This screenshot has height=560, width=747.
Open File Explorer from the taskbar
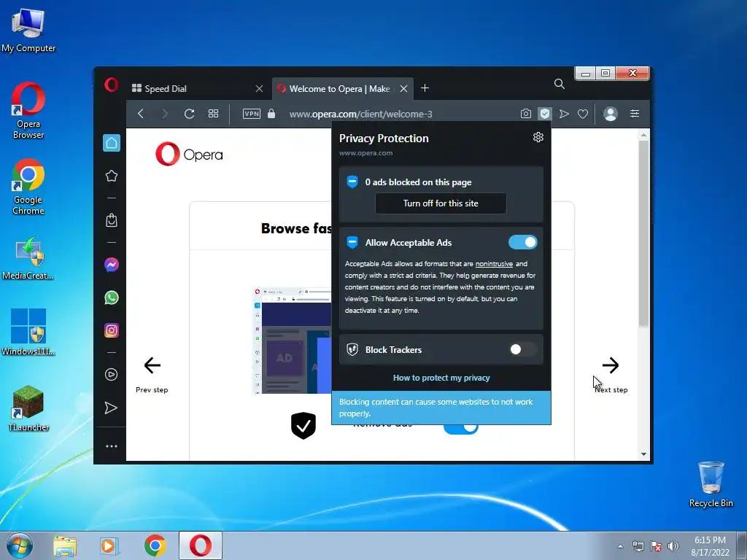pyautogui.click(x=65, y=546)
